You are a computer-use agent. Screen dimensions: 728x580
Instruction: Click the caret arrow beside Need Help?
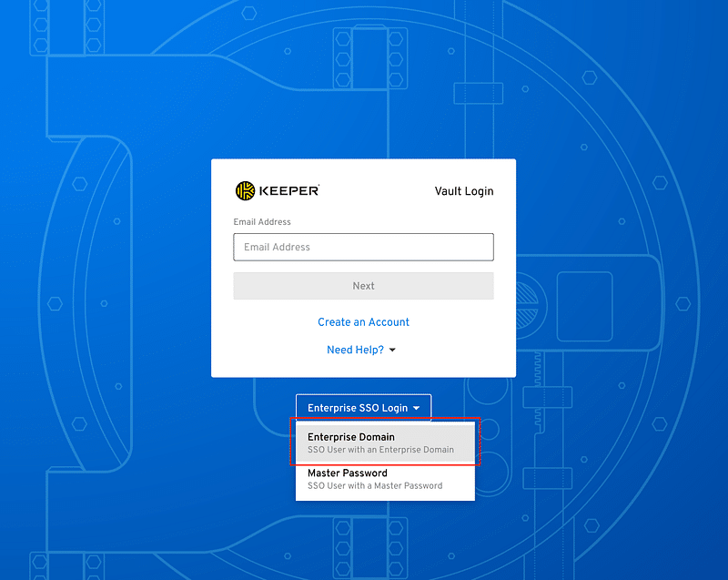pos(392,351)
